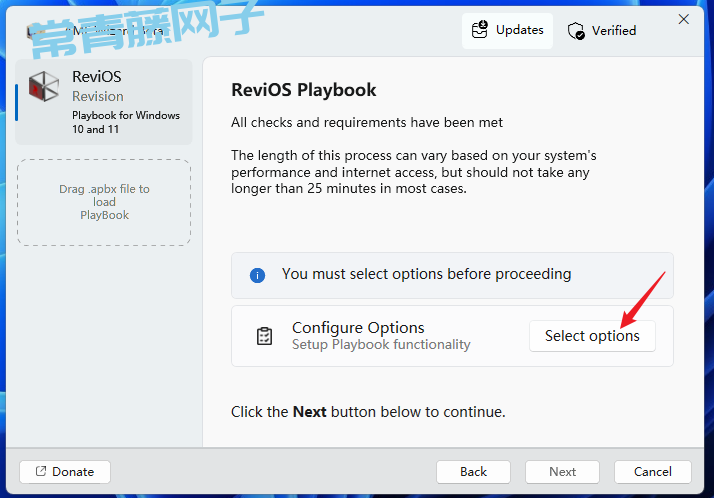Screen dimensions: 714x498
Task: Click the ReviOS logo in the sidebar
Action: (x=44, y=87)
